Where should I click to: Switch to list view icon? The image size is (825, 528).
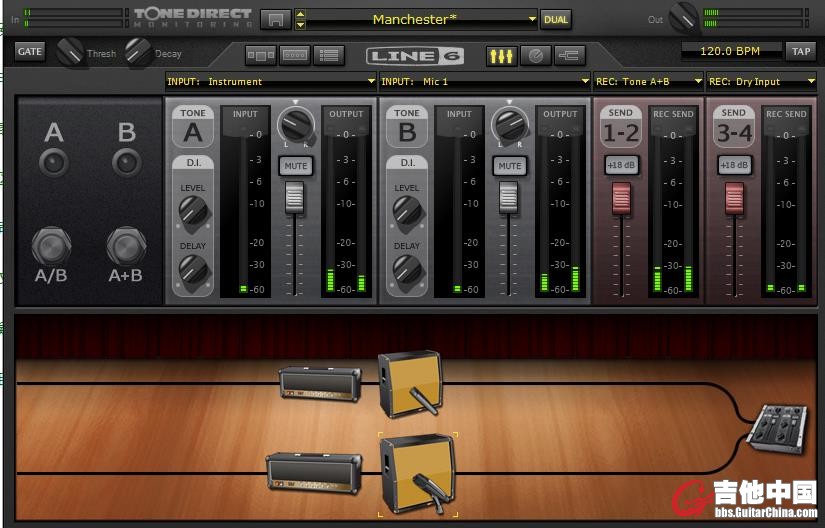tap(329, 55)
